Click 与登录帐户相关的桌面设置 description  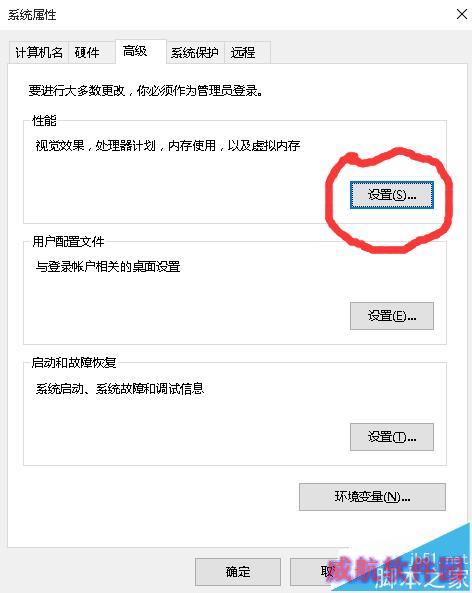(x=108, y=267)
